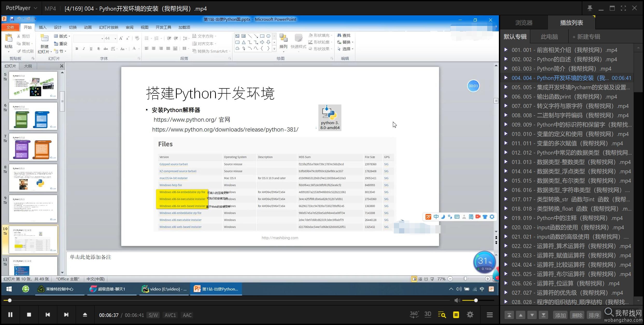Toggle italic formatting in PowerPoint
This screenshot has width=644, height=325.
(x=84, y=49)
